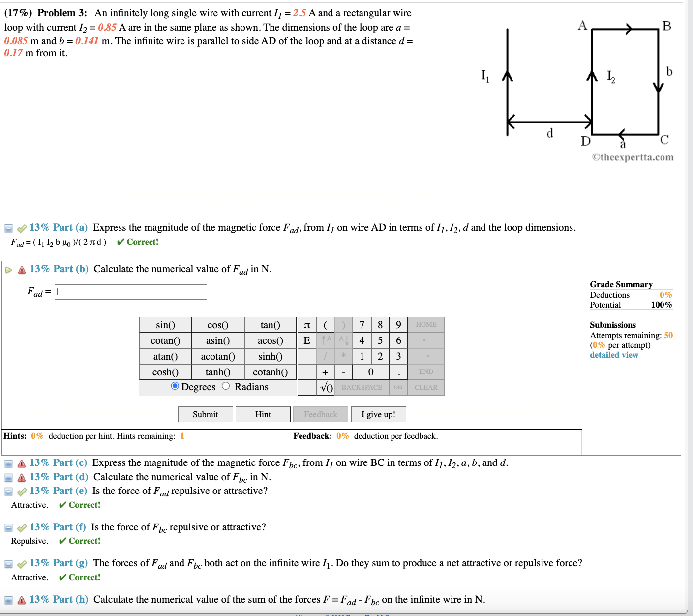The height and width of the screenshot is (616, 693).
Task: Click the green checkmark icon beside Part (a)
Action: click(21, 227)
